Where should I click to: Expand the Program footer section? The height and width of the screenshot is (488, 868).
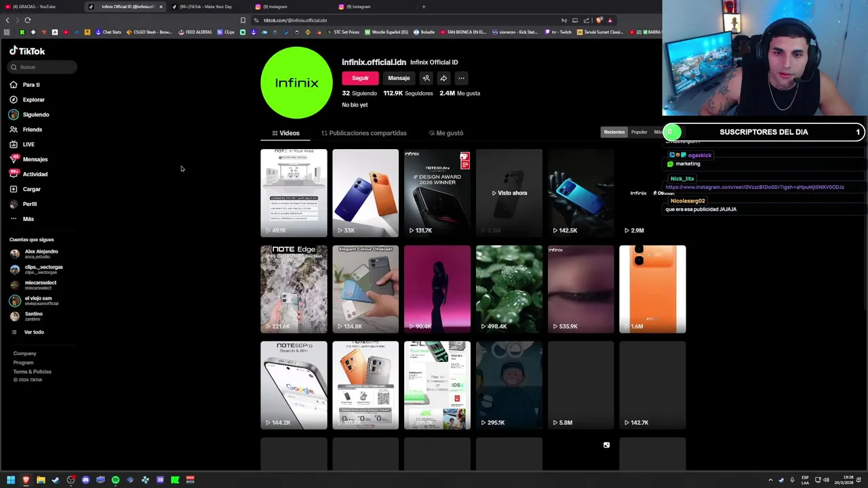23,363
